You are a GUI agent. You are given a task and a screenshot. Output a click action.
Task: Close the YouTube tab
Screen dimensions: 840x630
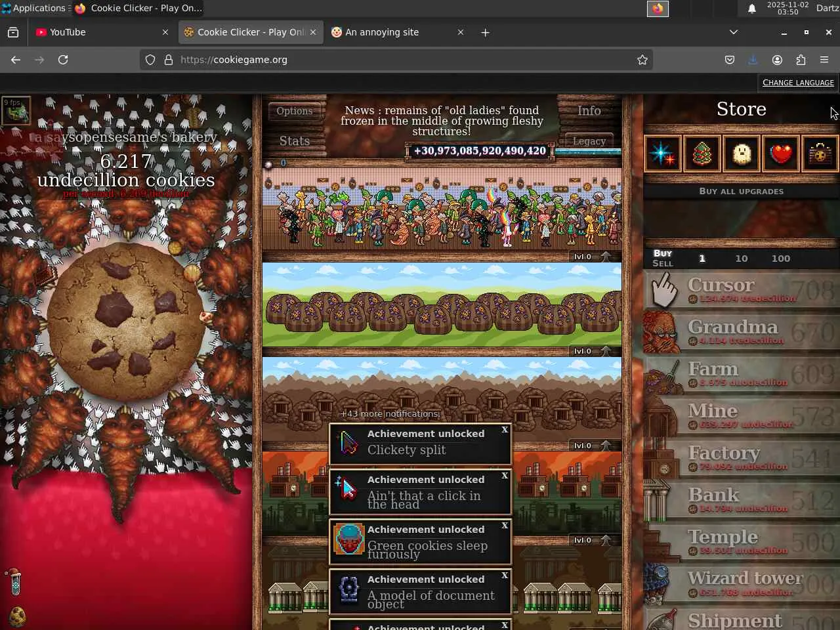pos(165,32)
